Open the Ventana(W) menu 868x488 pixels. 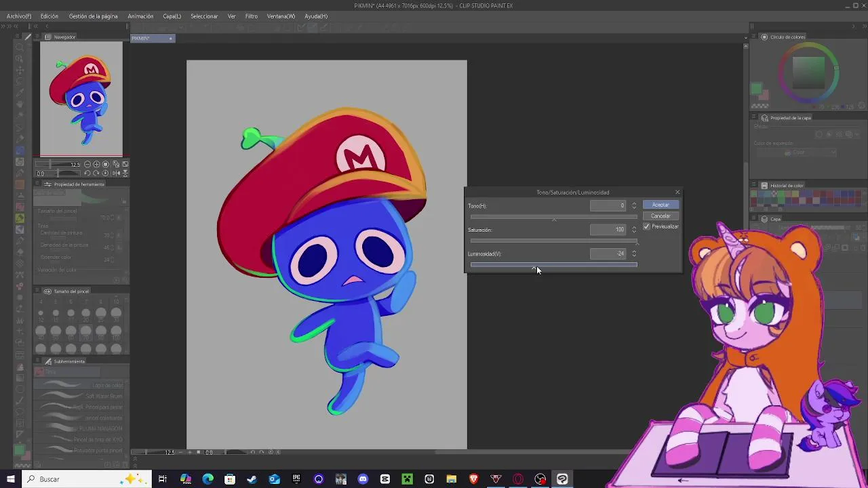click(281, 16)
